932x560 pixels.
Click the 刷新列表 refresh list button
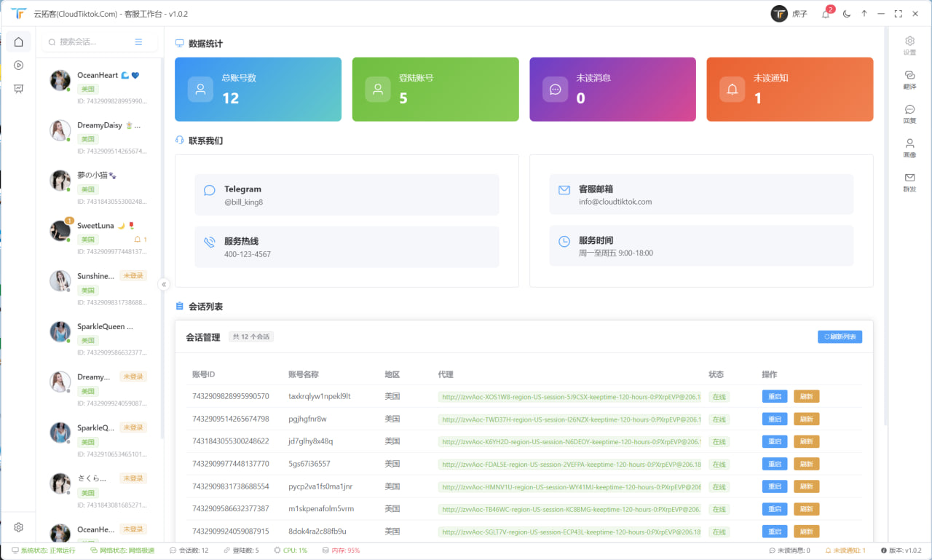839,336
